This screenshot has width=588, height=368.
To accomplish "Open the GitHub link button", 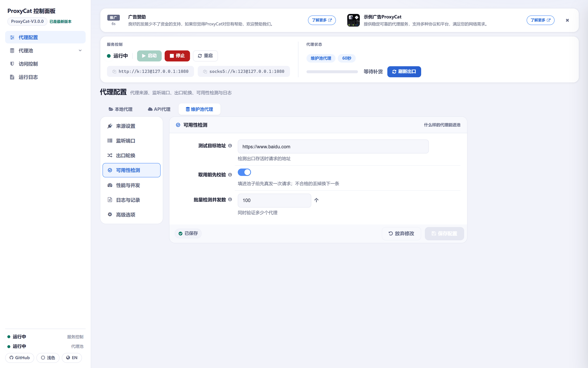I will pos(20,358).
